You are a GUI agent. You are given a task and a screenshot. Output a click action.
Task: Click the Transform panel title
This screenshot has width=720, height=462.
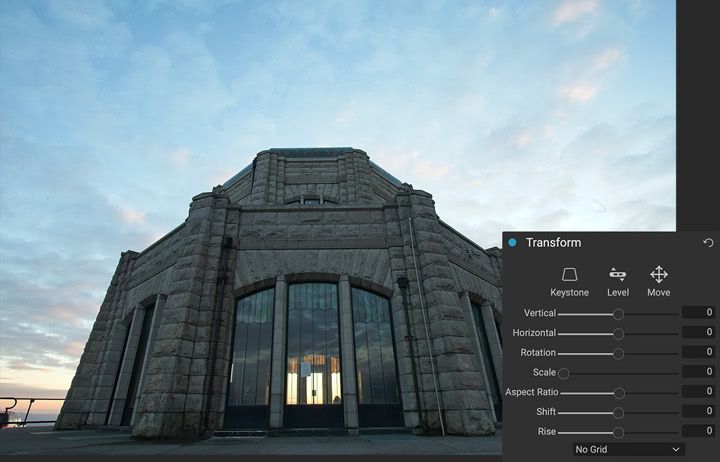pos(553,242)
